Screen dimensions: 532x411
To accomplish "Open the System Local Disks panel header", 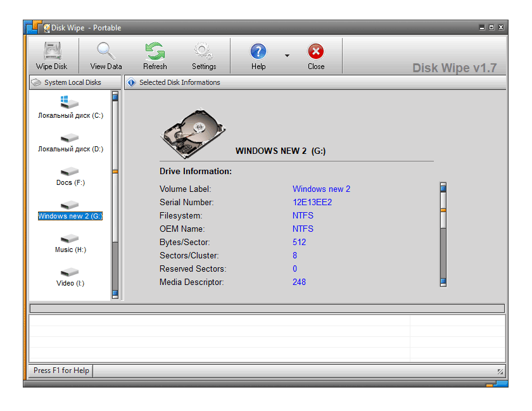I will point(72,82).
